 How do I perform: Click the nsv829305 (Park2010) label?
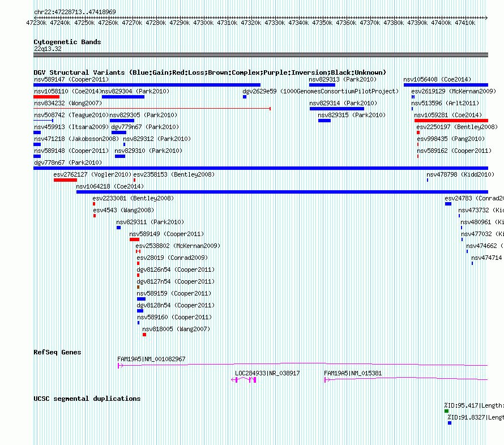(143, 115)
